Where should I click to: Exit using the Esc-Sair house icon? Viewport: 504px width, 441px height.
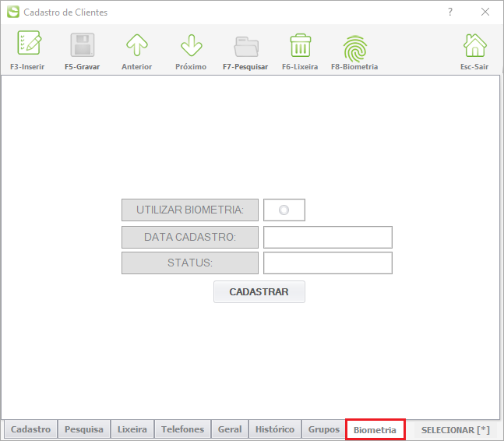[474, 45]
